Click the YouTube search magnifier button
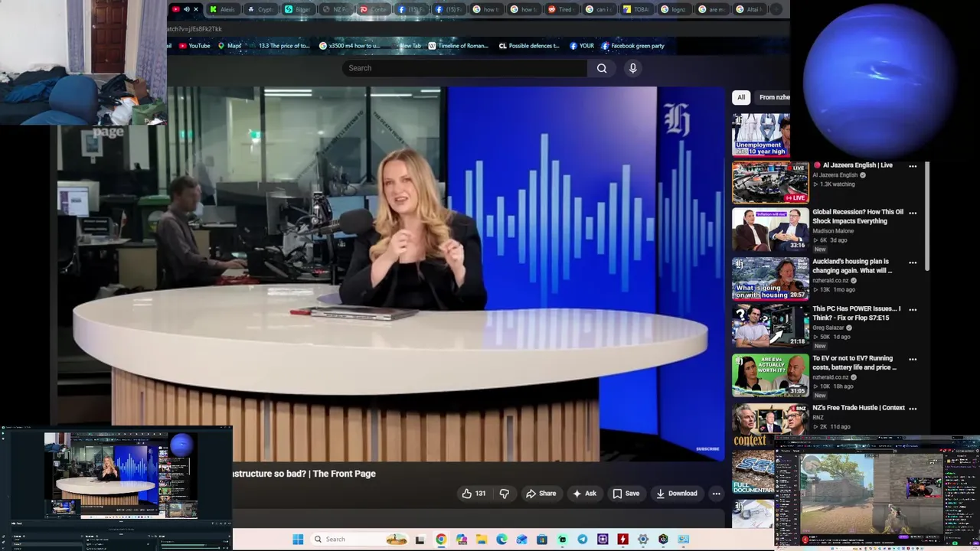This screenshot has width=980, height=551. point(602,68)
